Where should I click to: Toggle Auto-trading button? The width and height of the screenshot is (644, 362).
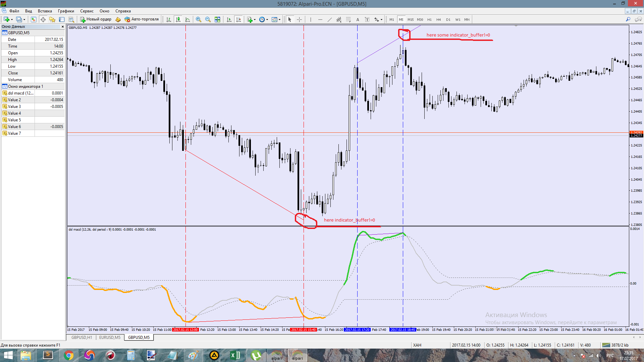coord(142,19)
